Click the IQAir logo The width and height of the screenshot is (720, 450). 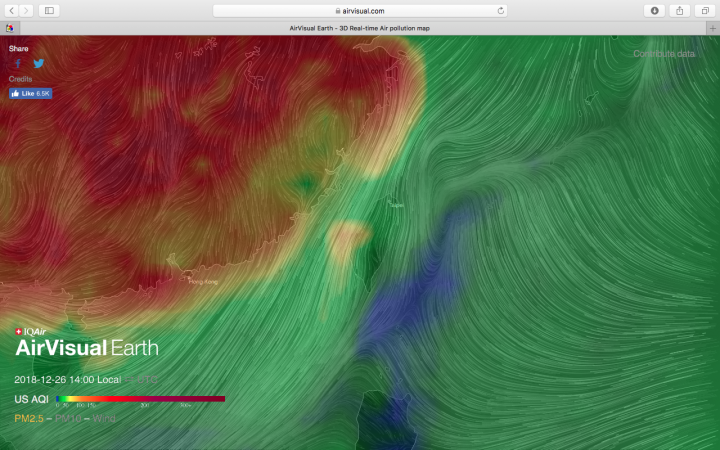point(30,332)
